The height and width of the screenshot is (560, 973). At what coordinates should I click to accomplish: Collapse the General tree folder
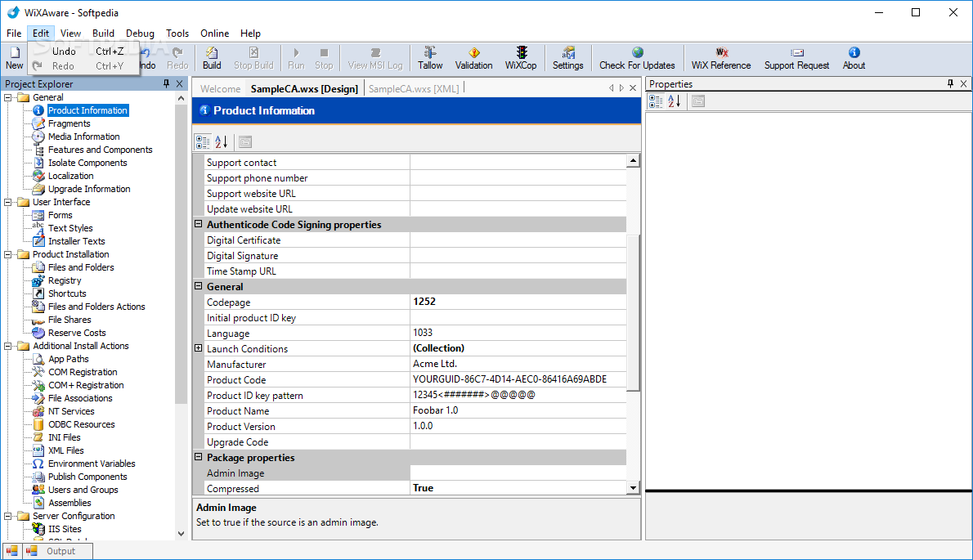(x=8, y=97)
